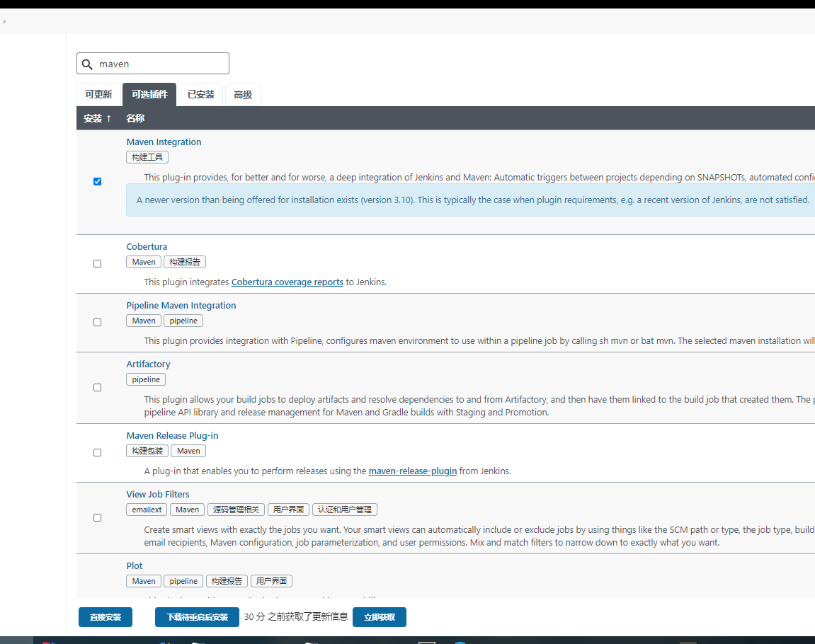
Task: Click the pipeline tag under Artifactory
Action: [x=146, y=379]
